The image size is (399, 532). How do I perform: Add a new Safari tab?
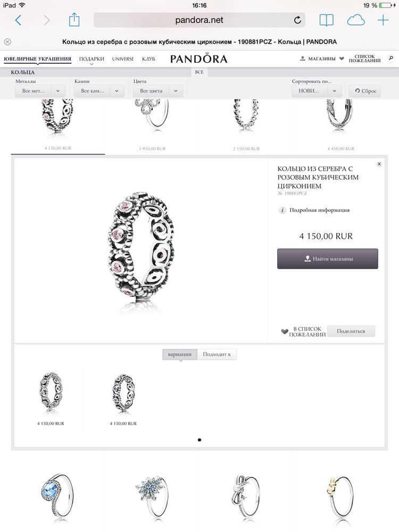pos(383,20)
